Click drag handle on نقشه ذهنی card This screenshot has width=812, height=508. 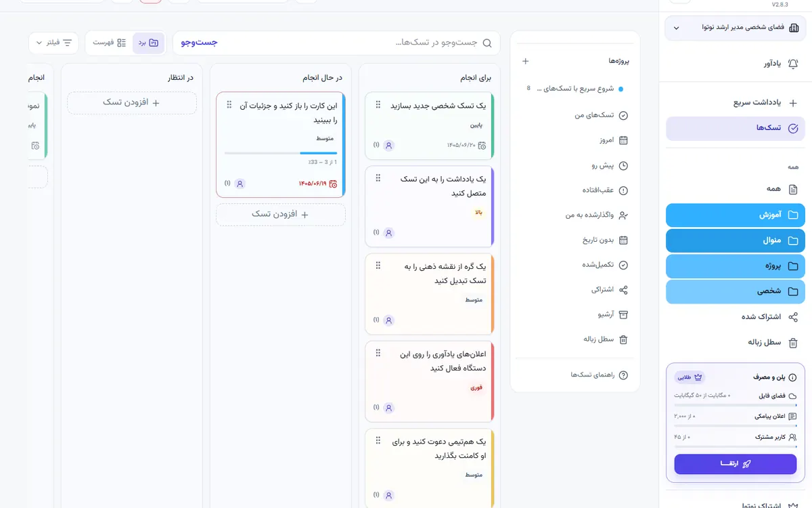coord(378,266)
